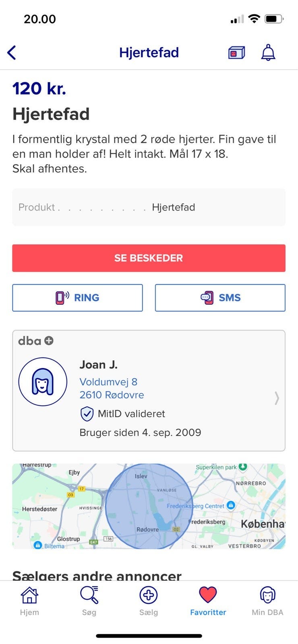Tap the Biltema marker on map
This screenshot has width=298, height=644.
click(38, 545)
